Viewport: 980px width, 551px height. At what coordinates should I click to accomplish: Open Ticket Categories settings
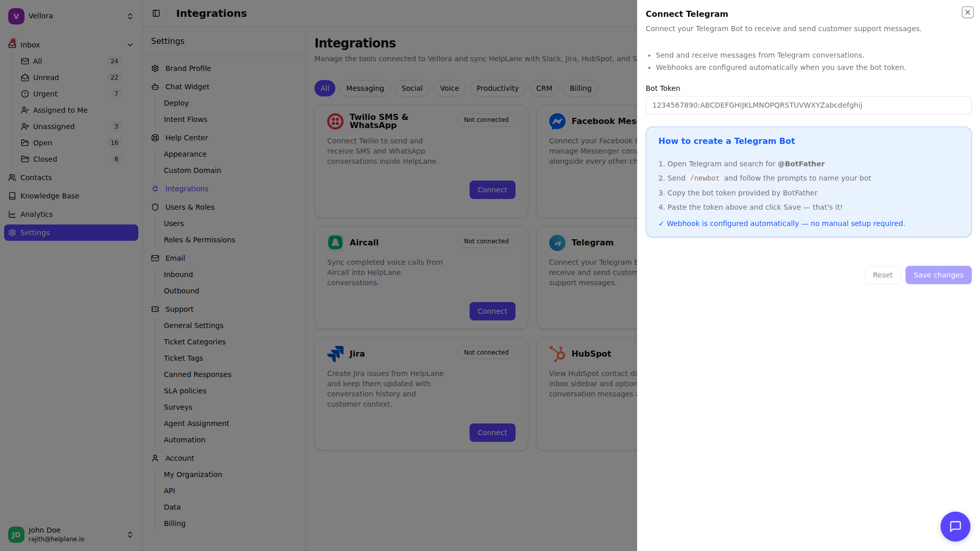point(194,342)
